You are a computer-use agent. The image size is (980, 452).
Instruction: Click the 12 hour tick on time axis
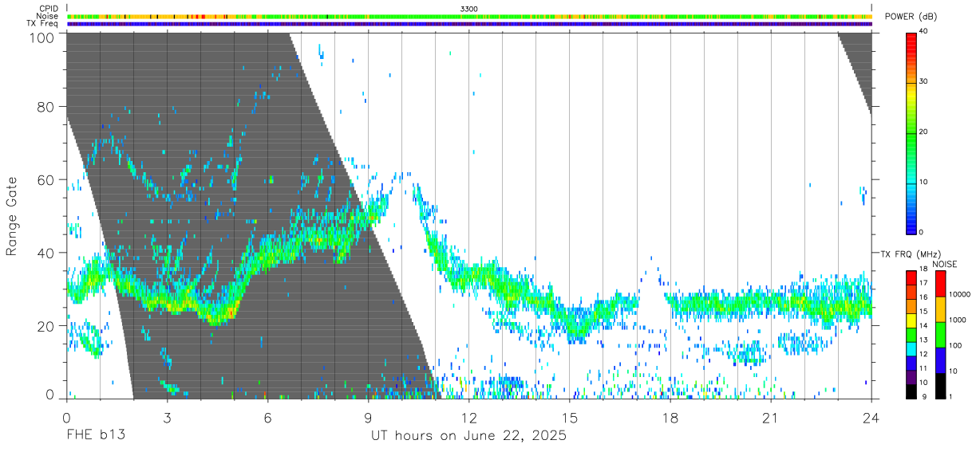(x=469, y=418)
